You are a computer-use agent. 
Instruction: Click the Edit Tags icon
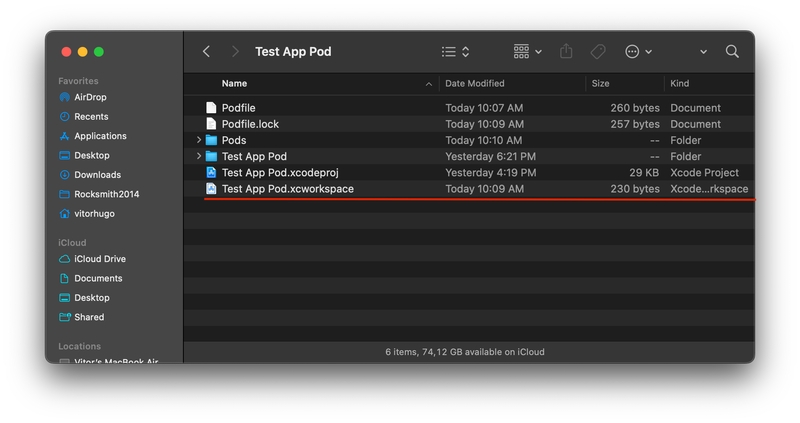598,52
